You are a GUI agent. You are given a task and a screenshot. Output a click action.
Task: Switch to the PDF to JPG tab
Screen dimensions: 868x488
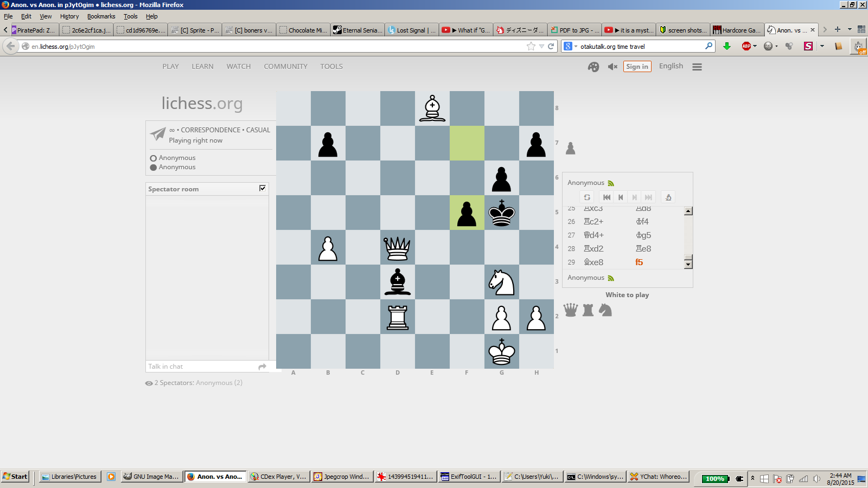[x=574, y=30]
